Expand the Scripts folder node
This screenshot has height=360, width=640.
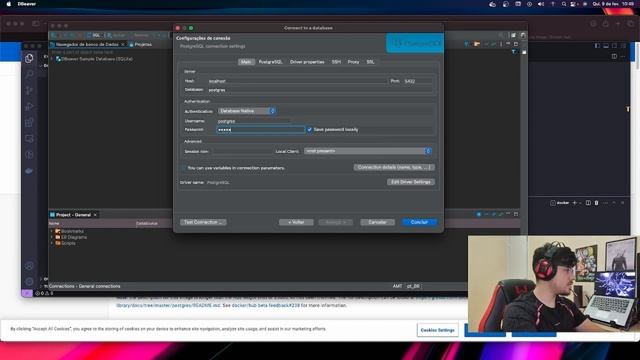52,243
